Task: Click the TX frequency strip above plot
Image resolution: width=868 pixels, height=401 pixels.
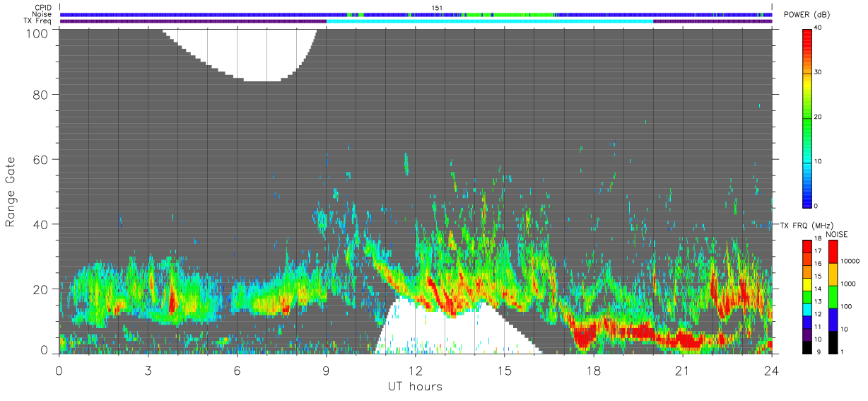Action: 416,21
